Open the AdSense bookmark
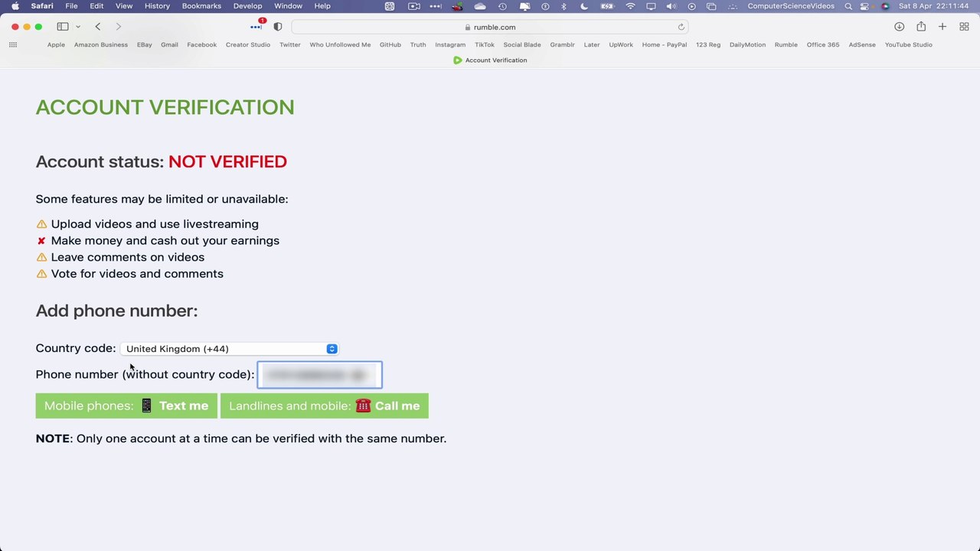Image resolution: width=980 pixels, height=551 pixels. 862,44
